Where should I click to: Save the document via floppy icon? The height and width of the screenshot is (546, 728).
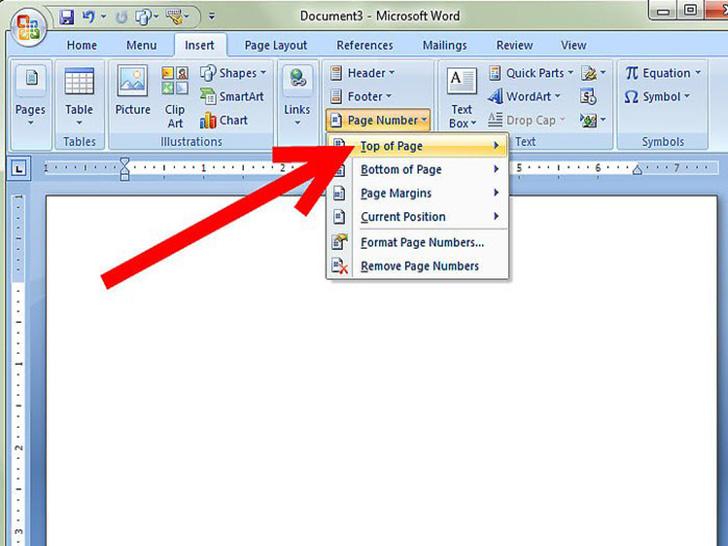[x=67, y=17]
